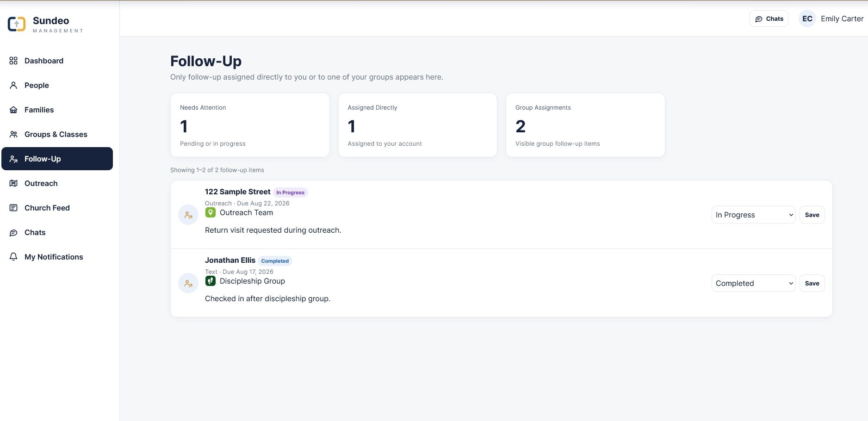Open status dropdown for 122 Sample Street
This screenshot has height=421, width=868.
pyautogui.click(x=753, y=215)
